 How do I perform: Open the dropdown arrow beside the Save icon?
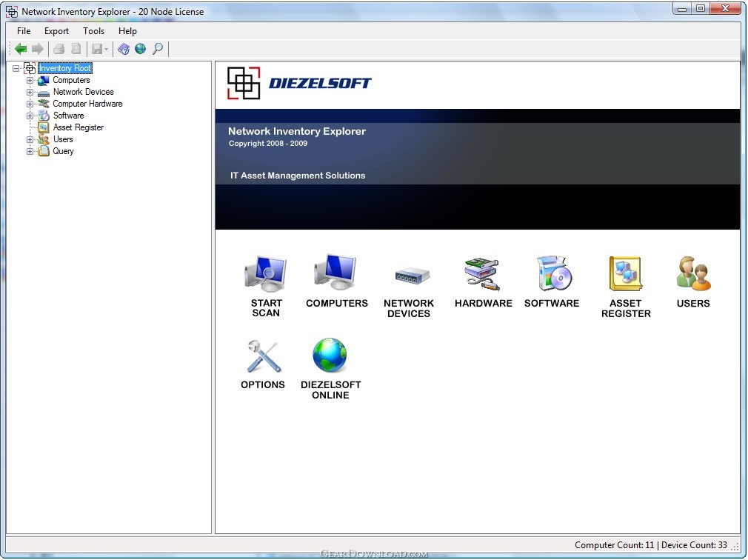coord(106,49)
